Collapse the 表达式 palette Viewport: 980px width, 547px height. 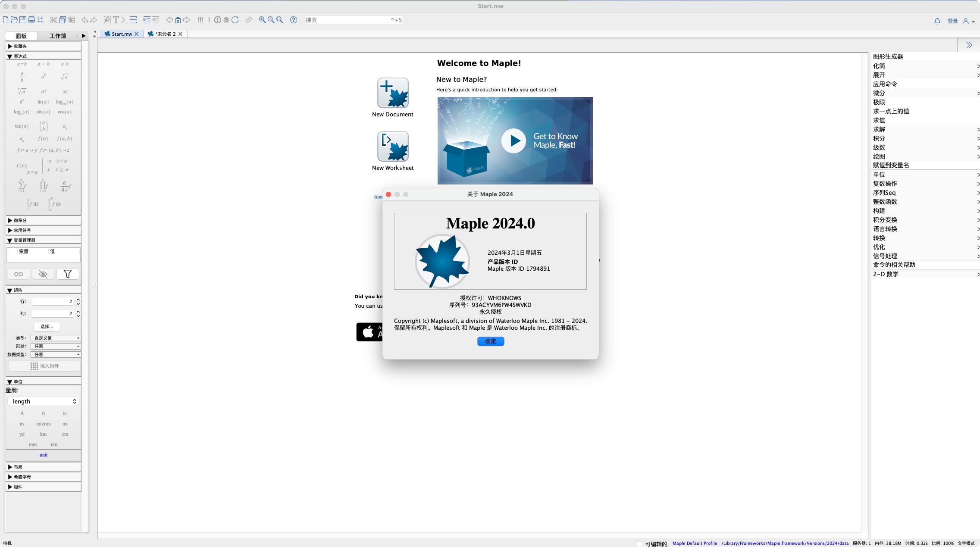coord(43,56)
